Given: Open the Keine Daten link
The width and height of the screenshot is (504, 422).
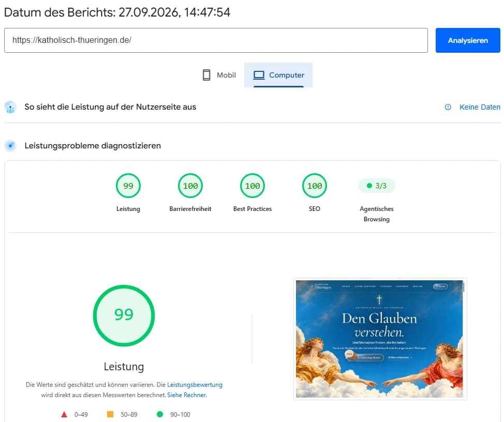Looking at the screenshot, I should click(x=480, y=107).
